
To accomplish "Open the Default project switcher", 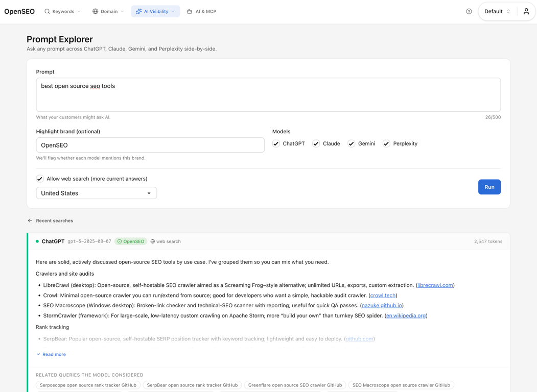I will [x=497, y=11].
